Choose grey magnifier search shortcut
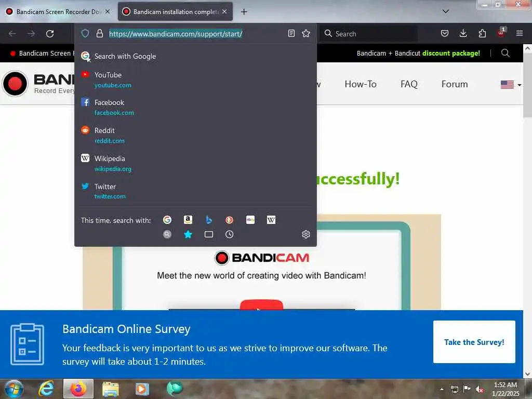The width and height of the screenshot is (532, 399). pos(167,234)
